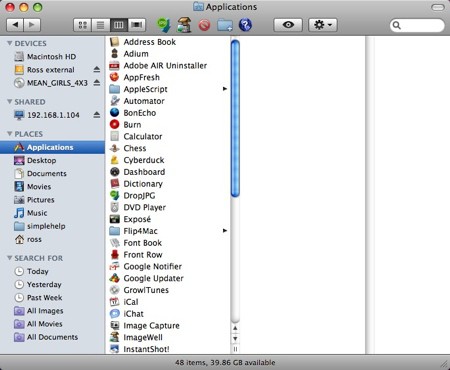Screen dimensions: 450x370
Task: Collapse the DEVICES section
Action: [x=10, y=43]
